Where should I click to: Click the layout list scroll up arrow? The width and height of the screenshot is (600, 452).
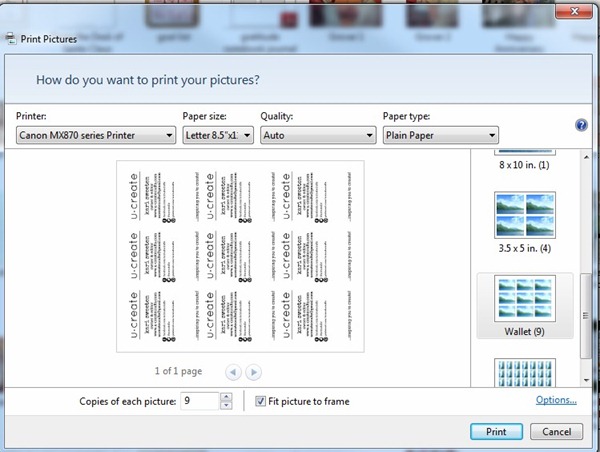click(x=586, y=157)
